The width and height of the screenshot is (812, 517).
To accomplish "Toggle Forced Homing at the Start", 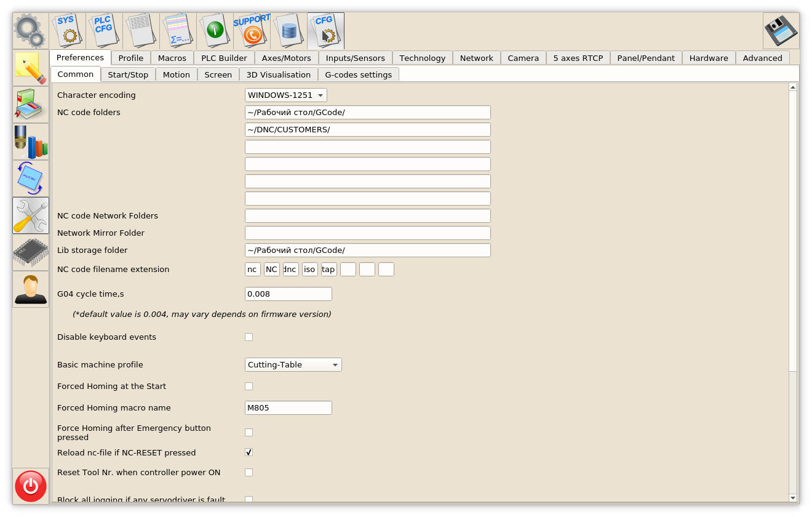I will pyautogui.click(x=249, y=387).
